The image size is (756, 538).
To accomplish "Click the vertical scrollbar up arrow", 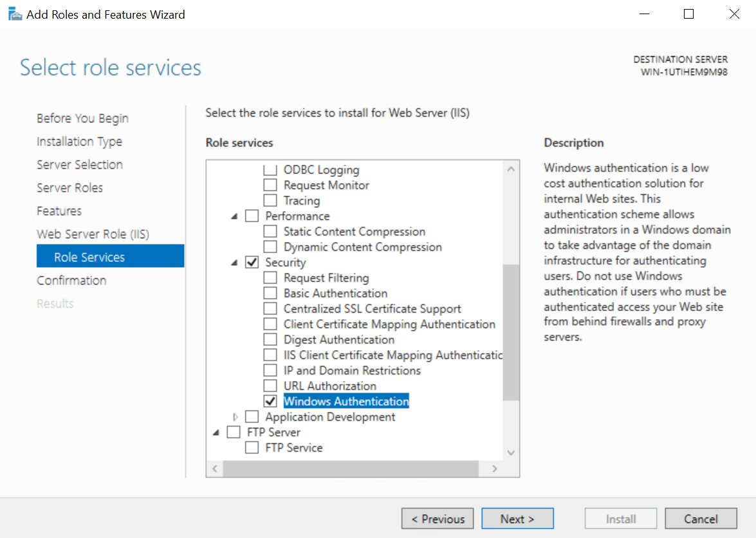I will pos(511,169).
